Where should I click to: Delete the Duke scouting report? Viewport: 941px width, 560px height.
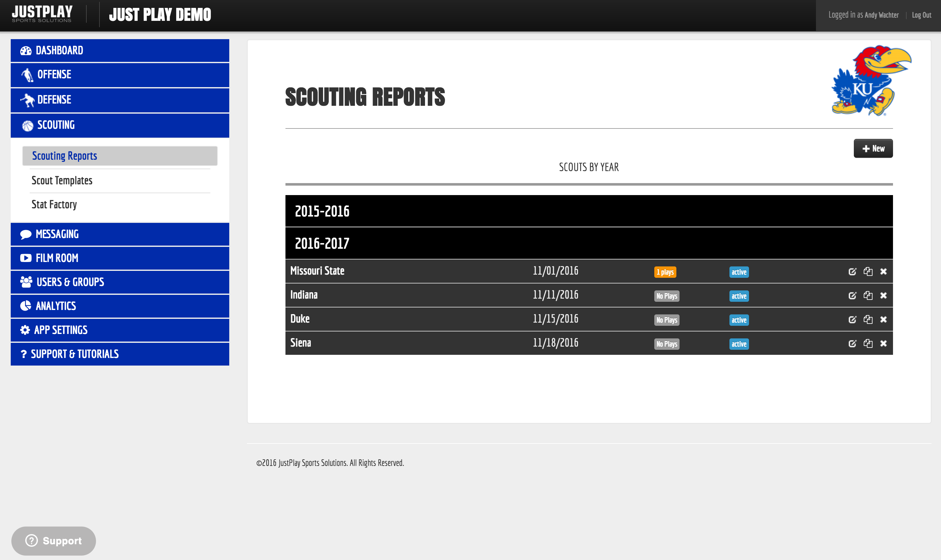coord(883,320)
